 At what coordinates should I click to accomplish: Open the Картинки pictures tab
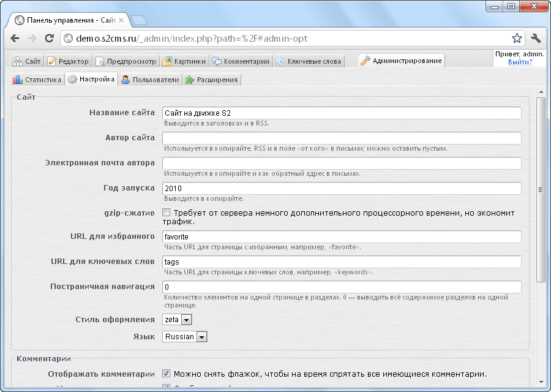(184, 61)
